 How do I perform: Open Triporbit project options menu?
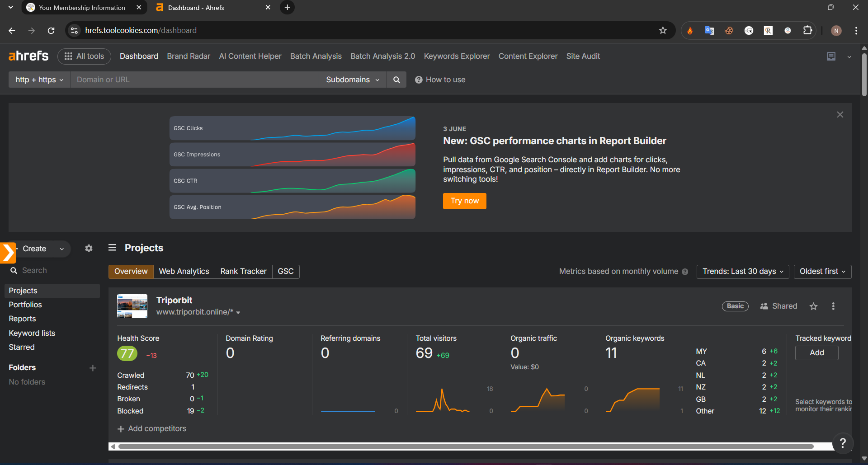(833, 306)
